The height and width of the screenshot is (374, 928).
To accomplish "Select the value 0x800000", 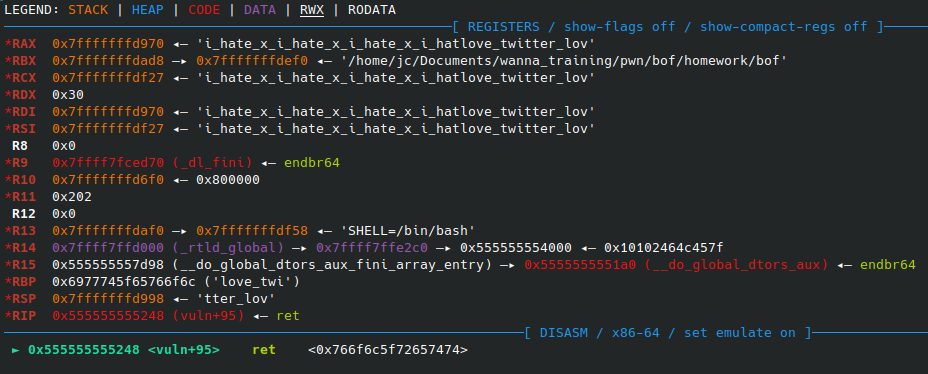I will (x=228, y=179).
